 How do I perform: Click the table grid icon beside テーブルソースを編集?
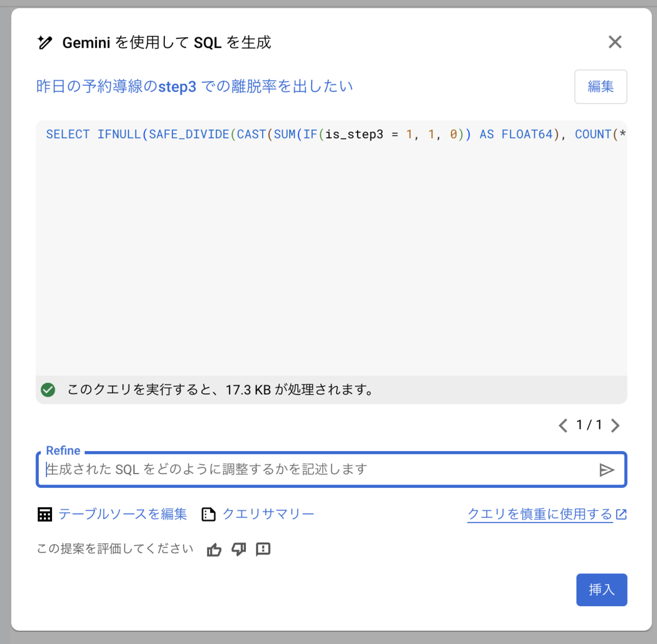tap(44, 514)
